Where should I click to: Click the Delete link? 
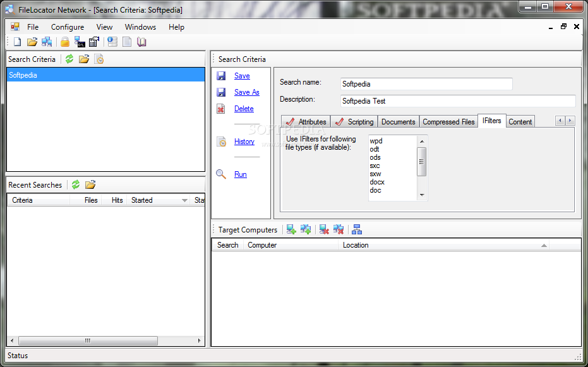point(244,109)
